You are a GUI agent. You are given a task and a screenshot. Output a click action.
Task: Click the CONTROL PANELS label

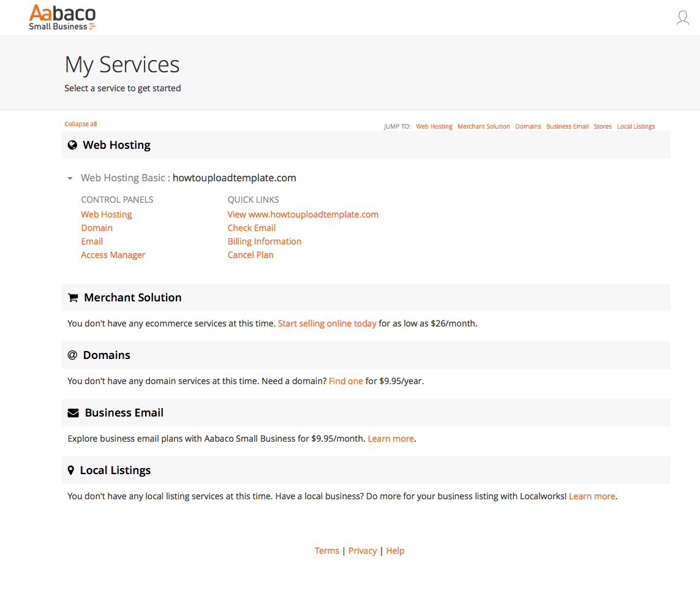117,200
